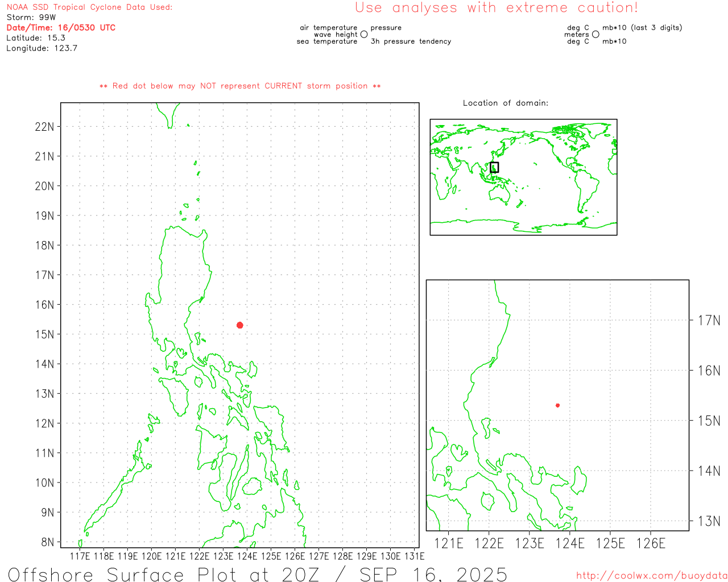Click the 124E label under zoomed map
The image size is (728, 582).
coord(570,544)
